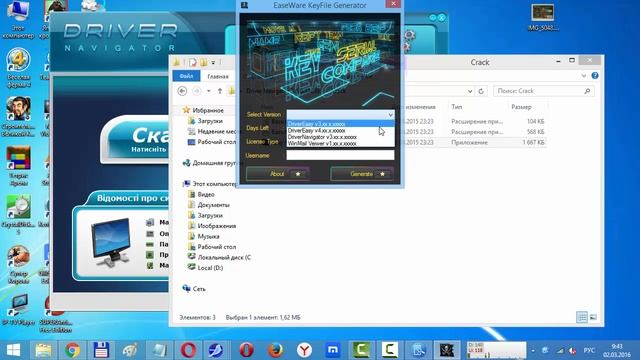Click the refresh button beside address bar
Screen dimensions: 640x360
point(481,91)
